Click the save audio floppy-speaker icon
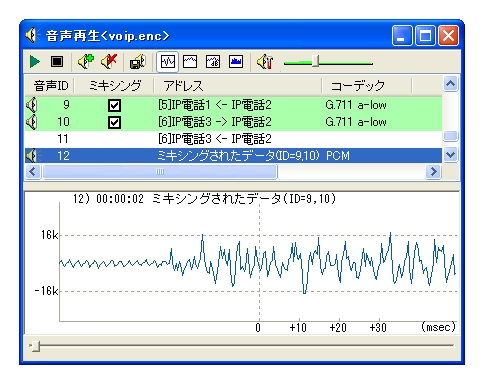 pyautogui.click(x=138, y=62)
